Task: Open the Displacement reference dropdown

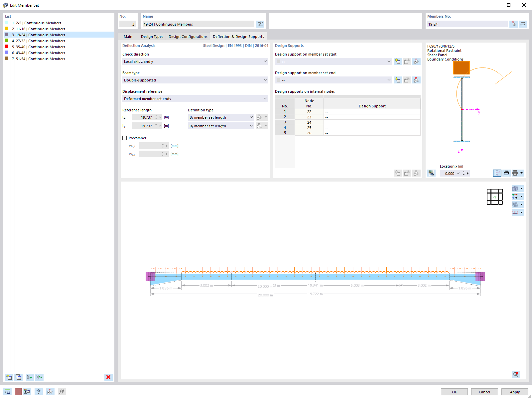Action: tap(195, 99)
